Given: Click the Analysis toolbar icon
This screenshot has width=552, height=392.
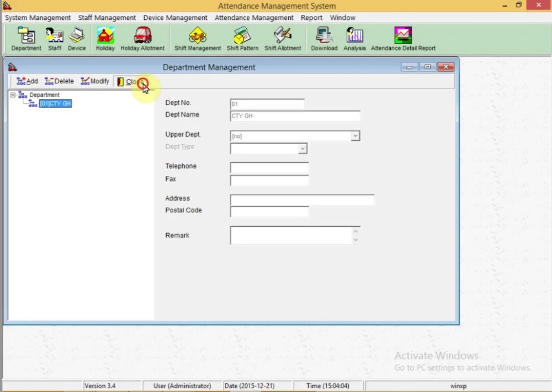Looking at the screenshot, I should point(354,39).
